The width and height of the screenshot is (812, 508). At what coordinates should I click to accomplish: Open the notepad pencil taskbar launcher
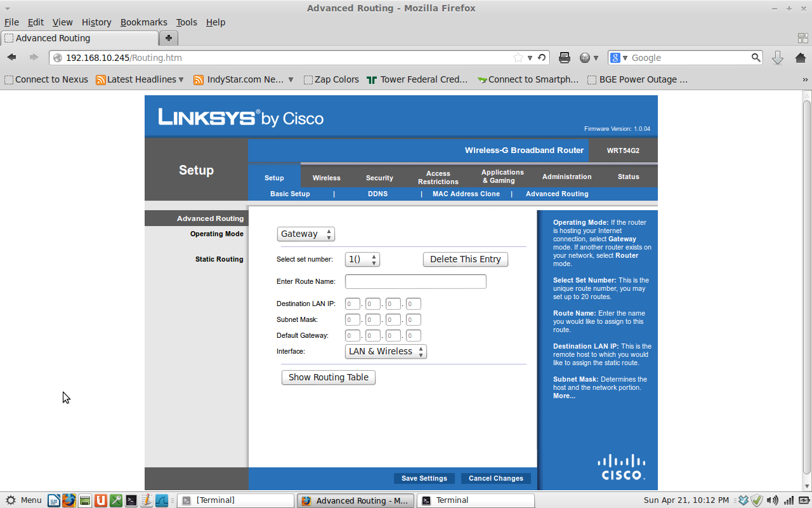tap(146, 500)
